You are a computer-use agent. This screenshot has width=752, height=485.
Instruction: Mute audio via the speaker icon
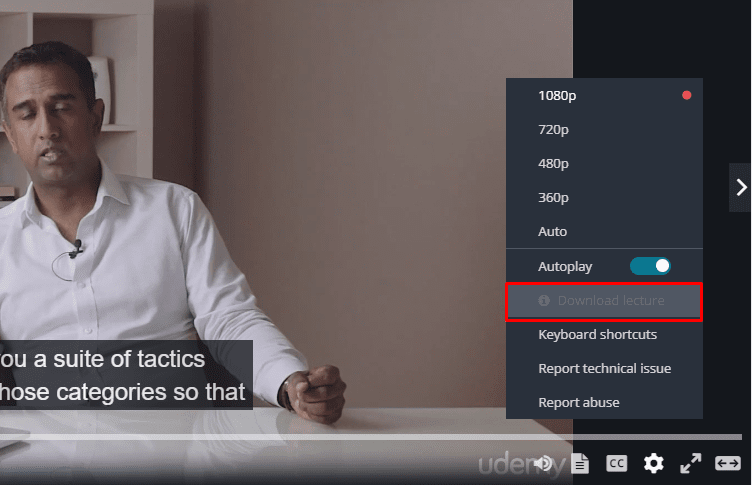click(544, 463)
